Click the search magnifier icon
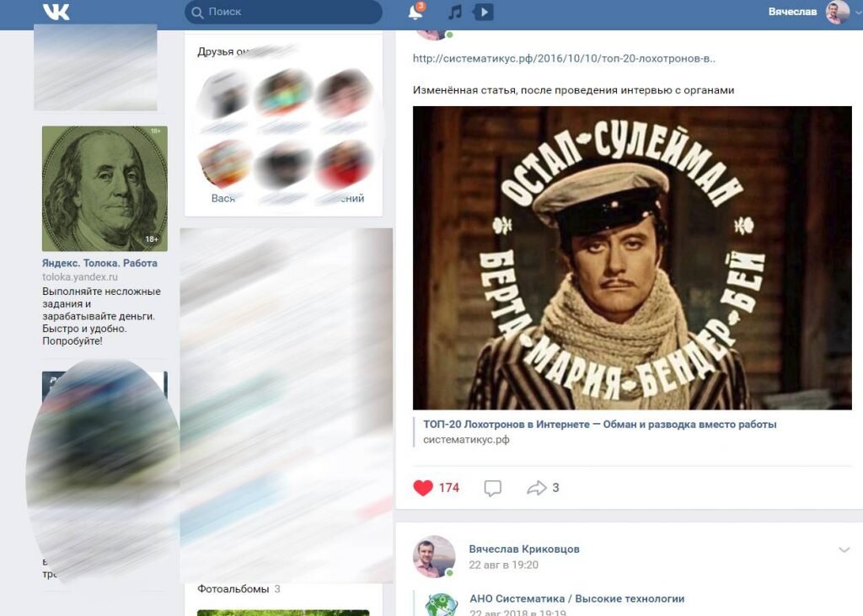 click(x=197, y=12)
